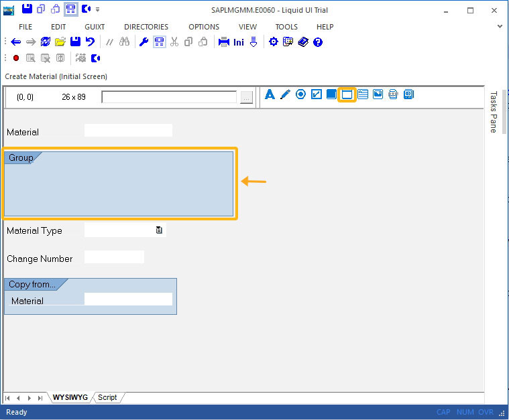Click the gray Forward arrow toolbar icon
This screenshot has width=509, height=420.
(x=31, y=42)
